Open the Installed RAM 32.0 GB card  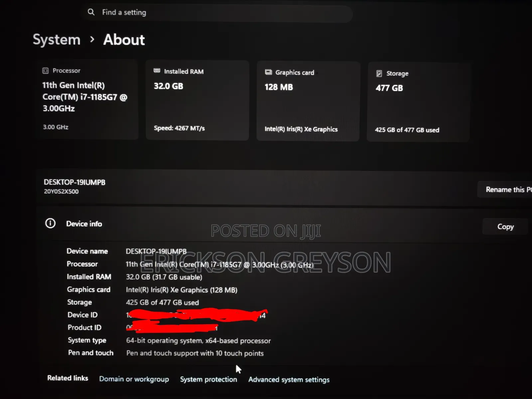click(198, 100)
